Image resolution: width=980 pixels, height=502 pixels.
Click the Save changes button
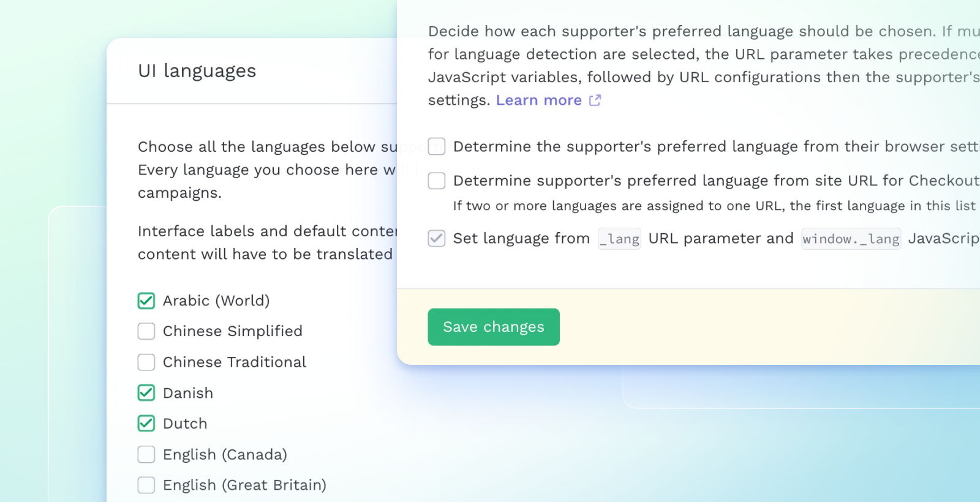(494, 327)
